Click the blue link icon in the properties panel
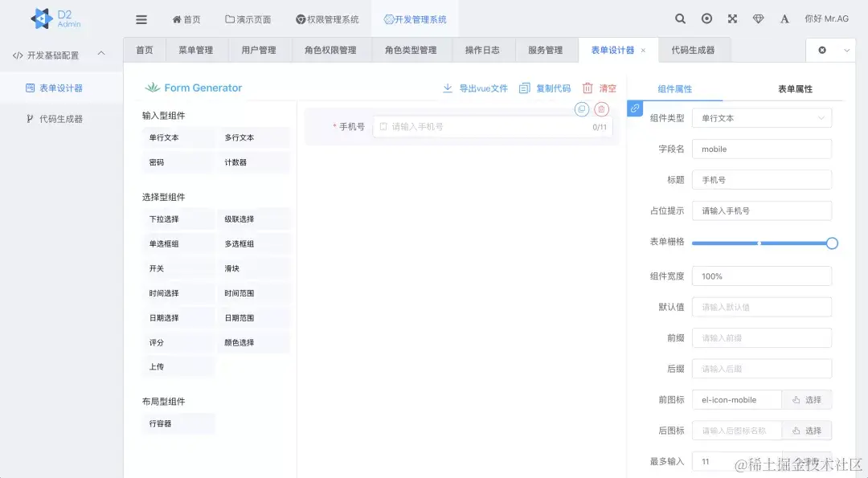 (636, 108)
